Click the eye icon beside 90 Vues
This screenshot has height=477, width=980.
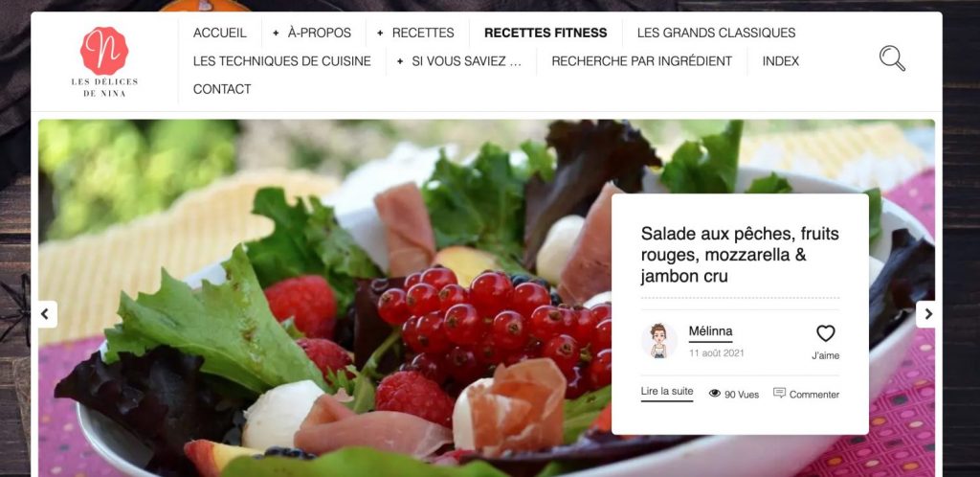pos(715,394)
